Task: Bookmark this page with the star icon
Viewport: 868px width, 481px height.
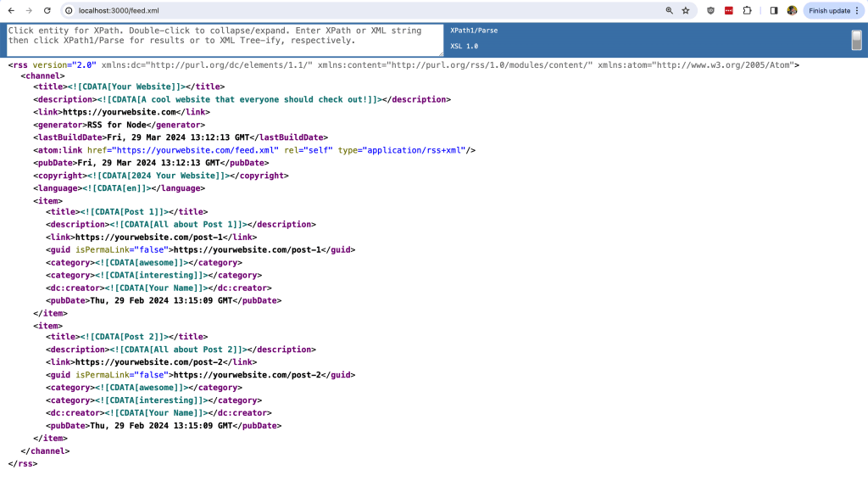Action: pyautogui.click(x=686, y=10)
